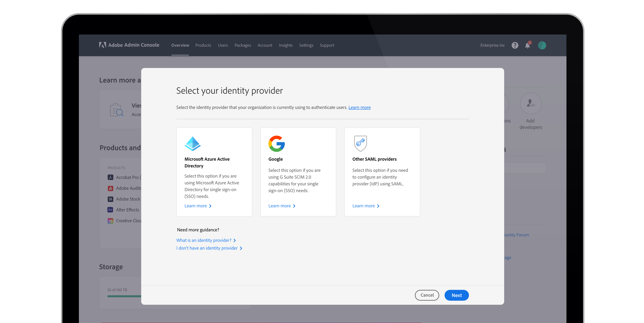Open the Settings tab
644x323 pixels.
[306, 45]
